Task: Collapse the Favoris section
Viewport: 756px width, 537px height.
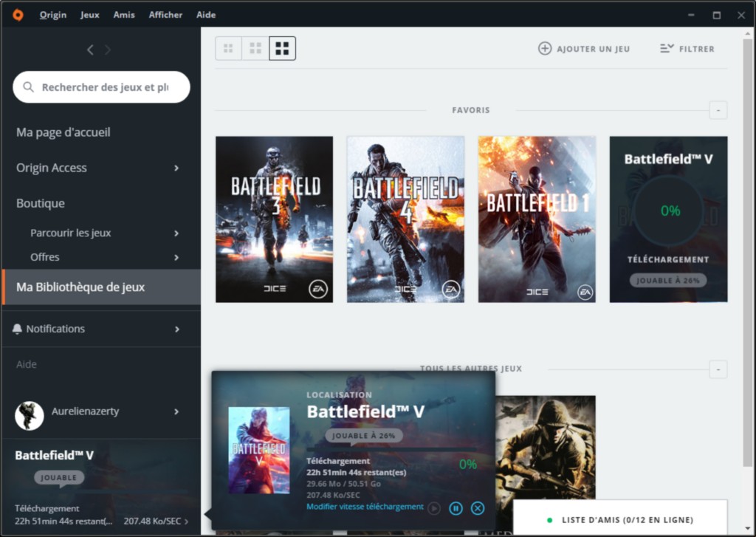Action: tap(718, 111)
